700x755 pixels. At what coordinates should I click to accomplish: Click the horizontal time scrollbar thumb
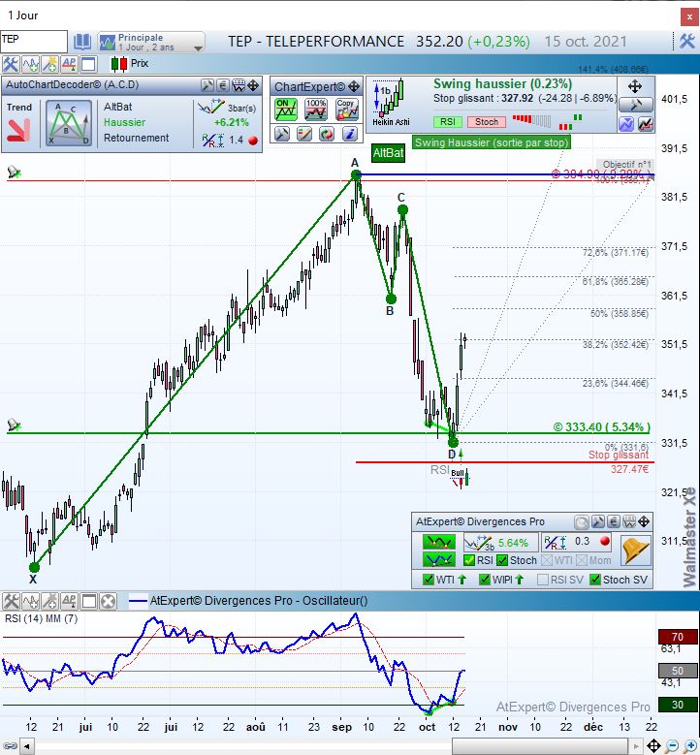(x=540, y=747)
